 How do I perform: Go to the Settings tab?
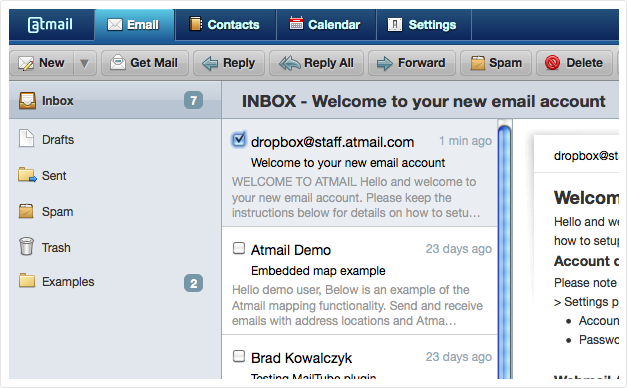pyautogui.click(x=423, y=25)
